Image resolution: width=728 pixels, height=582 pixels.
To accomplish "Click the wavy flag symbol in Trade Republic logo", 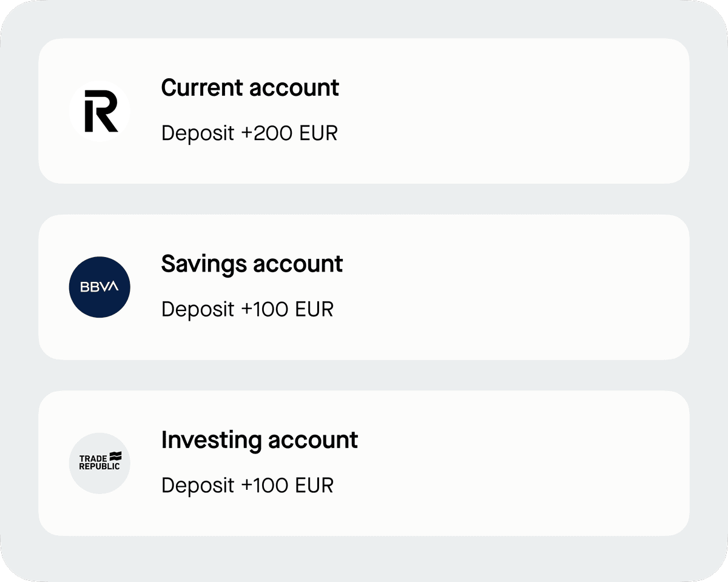I will point(115,457).
